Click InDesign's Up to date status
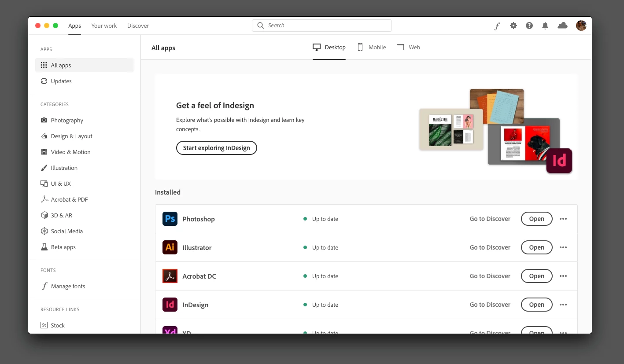The image size is (624, 364). [x=321, y=305]
